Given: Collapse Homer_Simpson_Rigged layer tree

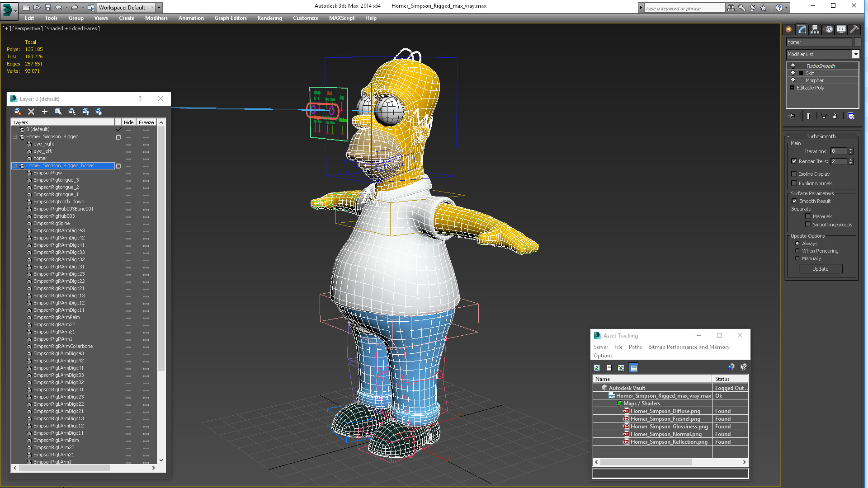Looking at the screenshot, I should pos(14,136).
